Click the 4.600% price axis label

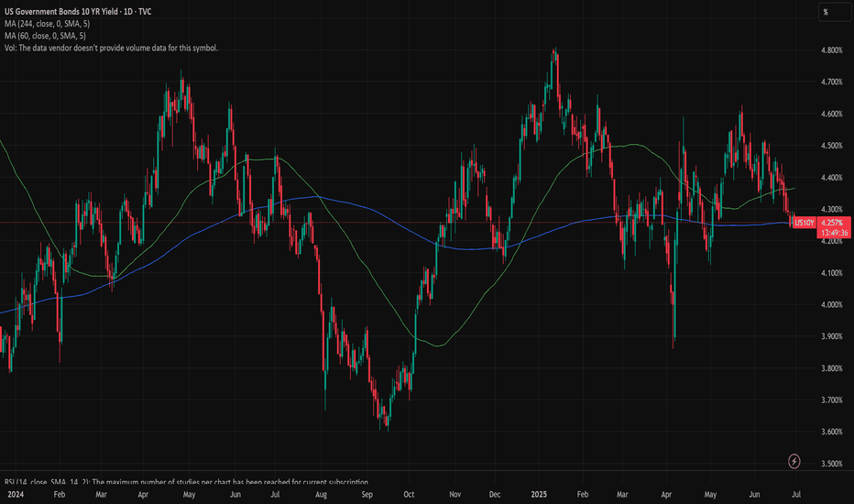[x=832, y=114]
